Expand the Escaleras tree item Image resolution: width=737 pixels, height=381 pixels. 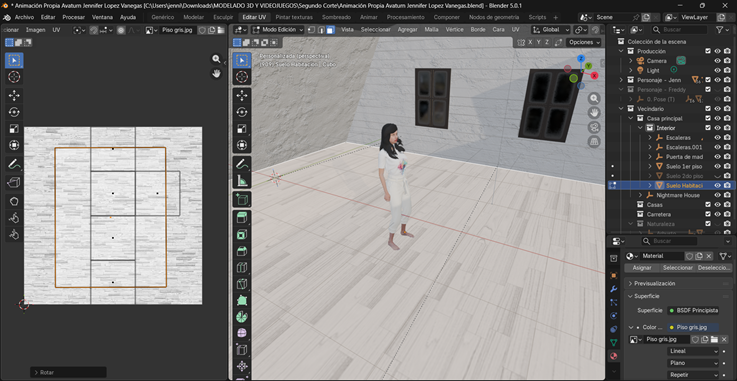tap(650, 138)
